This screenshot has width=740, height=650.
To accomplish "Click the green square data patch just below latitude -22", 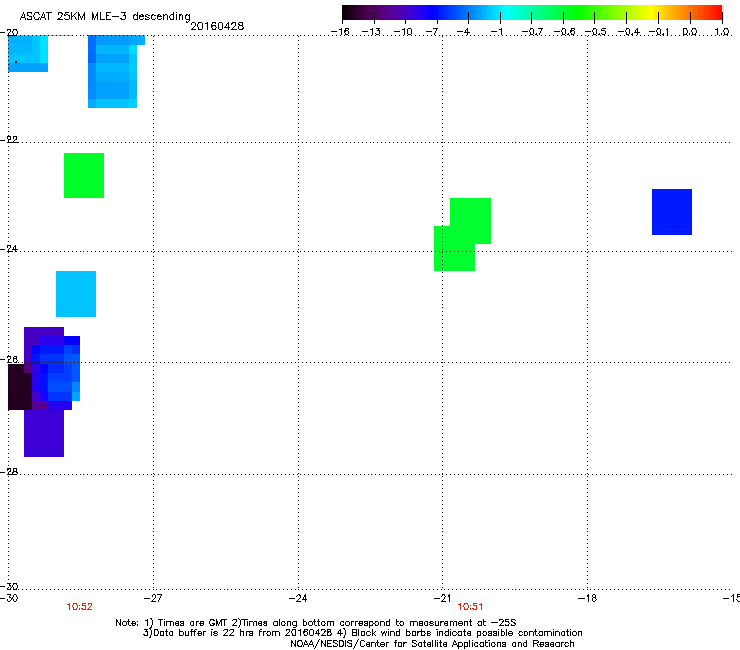I will click(84, 176).
